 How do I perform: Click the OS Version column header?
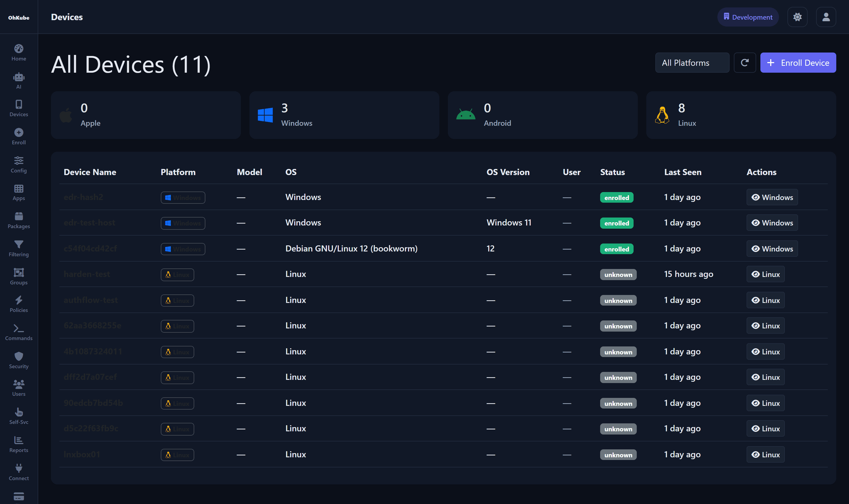point(508,172)
